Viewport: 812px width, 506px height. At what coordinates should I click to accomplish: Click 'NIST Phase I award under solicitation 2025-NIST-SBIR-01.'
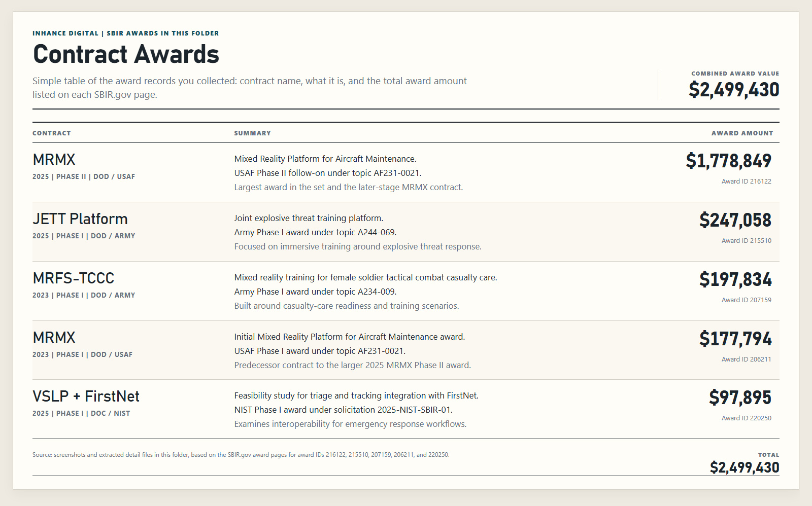click(343, 410)
